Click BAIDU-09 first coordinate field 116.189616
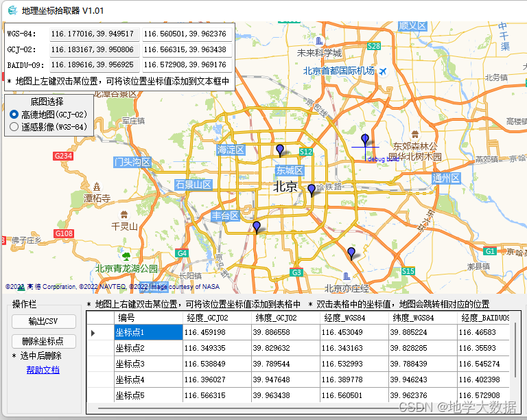Image resolution: width=527 pixels, height=420 pixels. point(95,65)
